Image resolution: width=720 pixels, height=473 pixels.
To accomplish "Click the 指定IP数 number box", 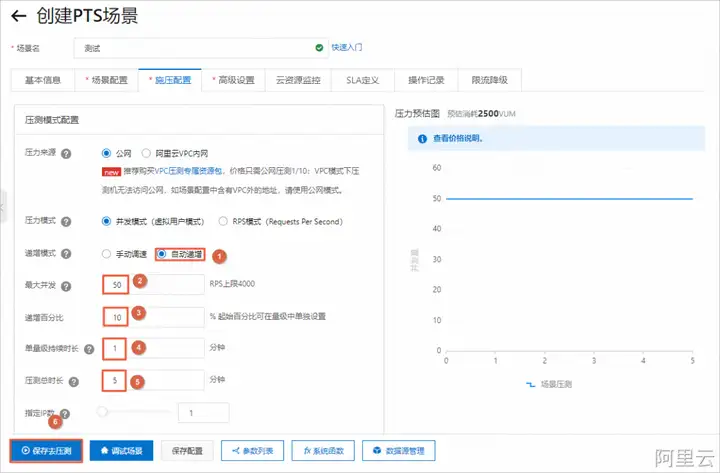I will coord(203,413).
